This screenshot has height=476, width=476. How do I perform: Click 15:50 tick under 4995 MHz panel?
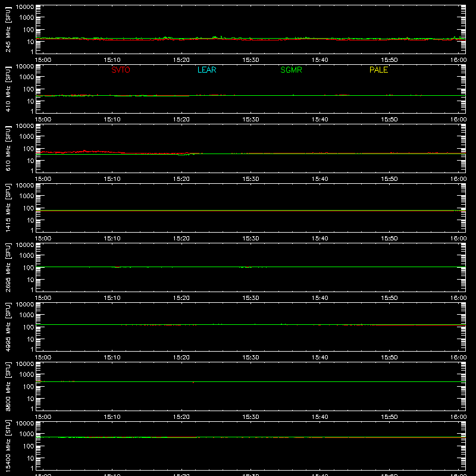[x=389, y=358]
